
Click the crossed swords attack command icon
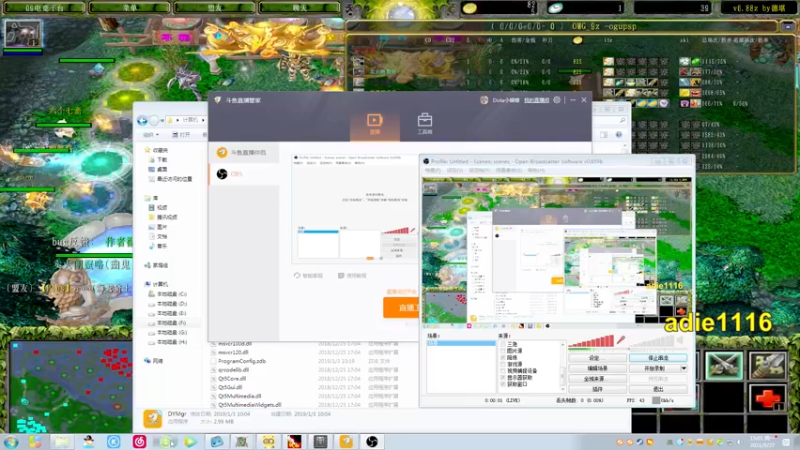pos(723,365)
